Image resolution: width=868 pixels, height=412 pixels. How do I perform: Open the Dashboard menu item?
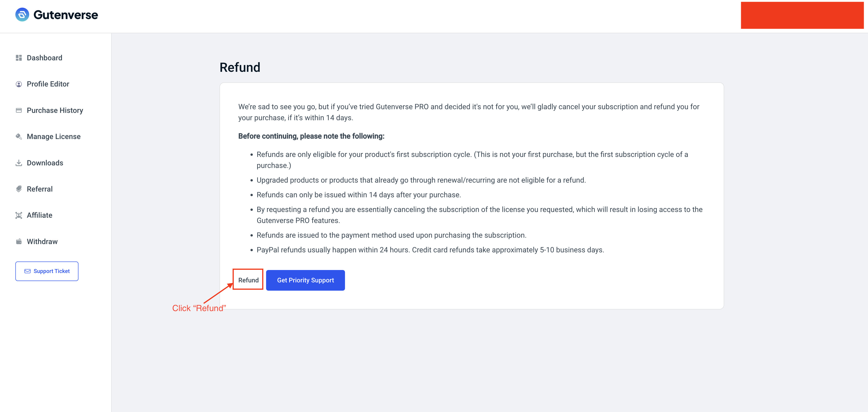(45, 58)
